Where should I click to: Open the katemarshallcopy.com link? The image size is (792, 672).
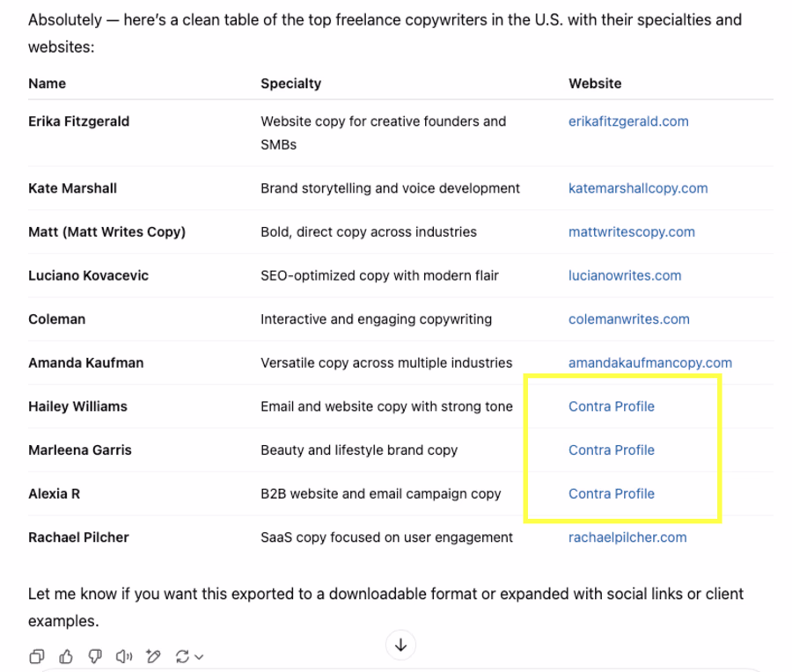tap(638, 188)
